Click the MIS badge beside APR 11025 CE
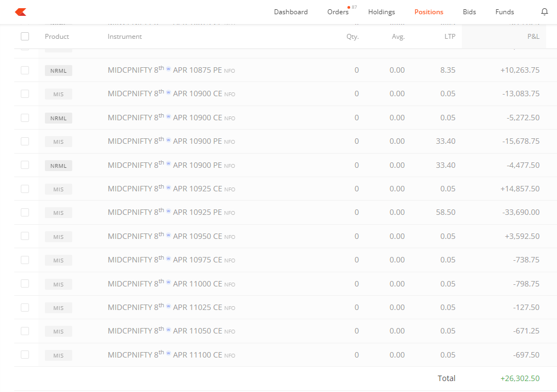The height and width of the screenshot is (392, 557). coord(58,307)
